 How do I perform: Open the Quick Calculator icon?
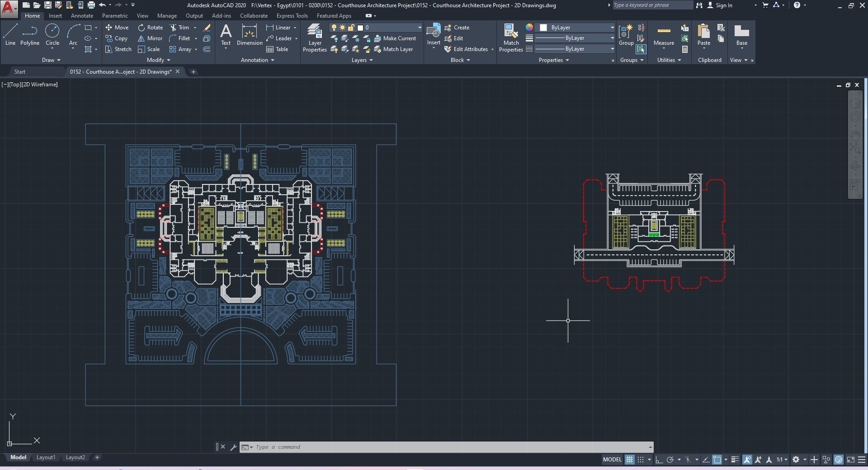tap(685, 49)
